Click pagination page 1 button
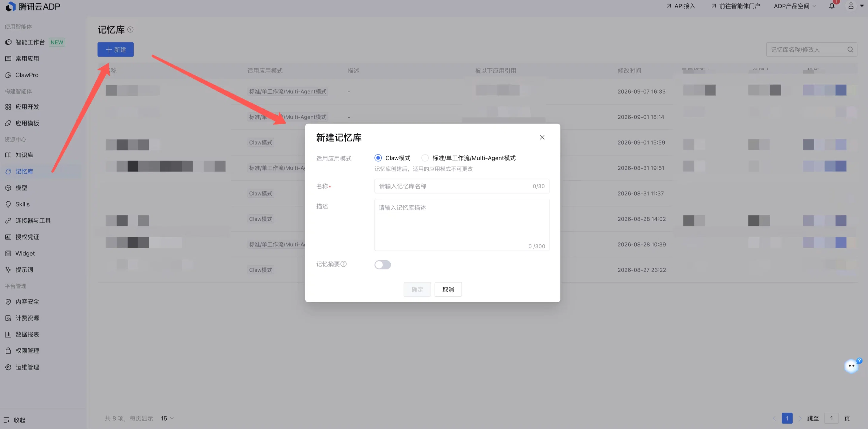The width and height of the screenshot is (868, 429). [787, 418]
